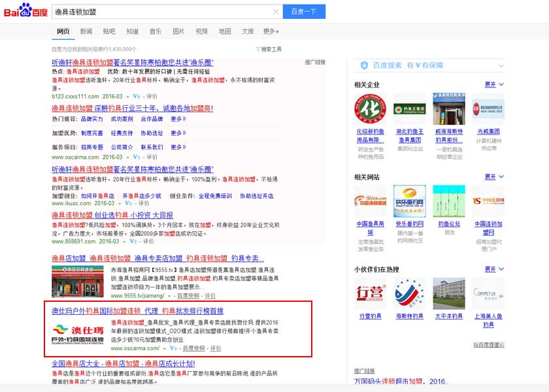Image resolution: width=549 pixels, height=392 pixels.
Task: Switch to the 音乐 tab
Action: pos(156,31)
